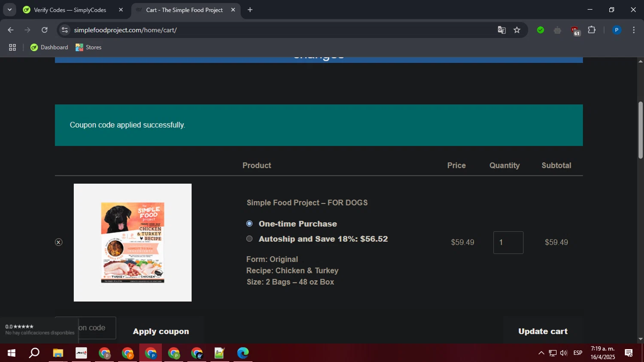Select One-time Purchase option
644x362 pixels.
pos(249,224)
